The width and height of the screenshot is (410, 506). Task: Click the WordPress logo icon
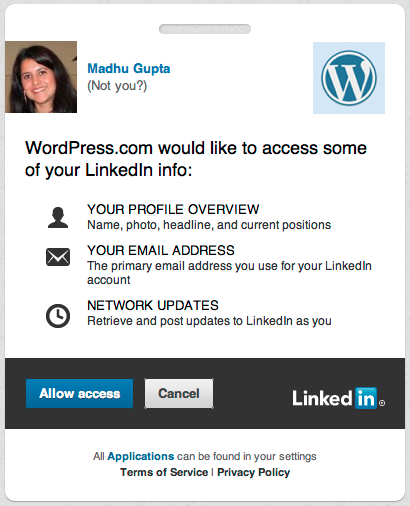click(349, 78)
